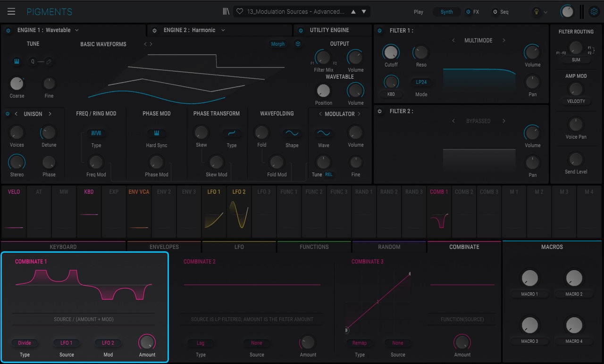
Task: Click the Hard Sync keyboard icon
Action: pos(157,133)
